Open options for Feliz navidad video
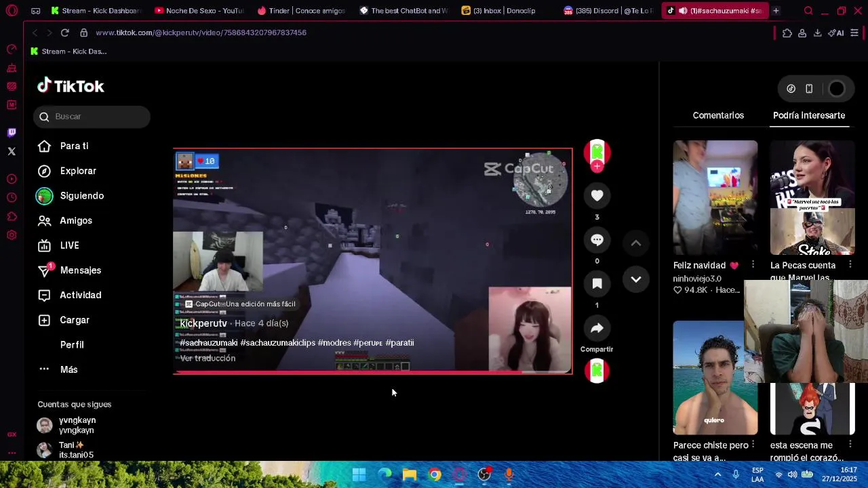This screenshot has width=868, height=488. click(753, 264)
